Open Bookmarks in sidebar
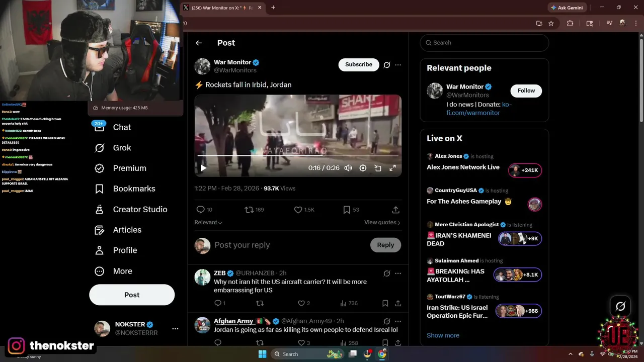Viewport: 644px width, 362px height. [x=125, y=189]
